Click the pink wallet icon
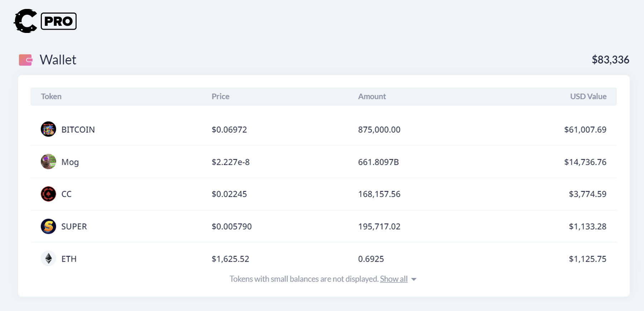The image size is (644, 311). (26, 60)
